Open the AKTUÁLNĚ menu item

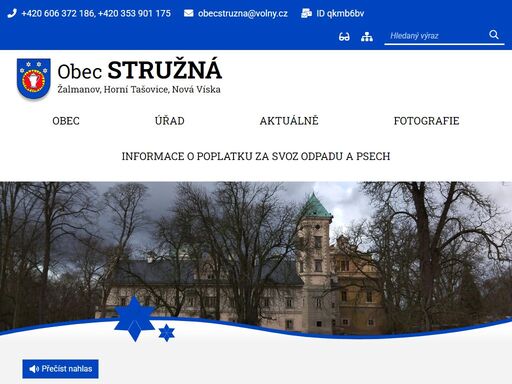pyautogui.click(x=289, y=121)
